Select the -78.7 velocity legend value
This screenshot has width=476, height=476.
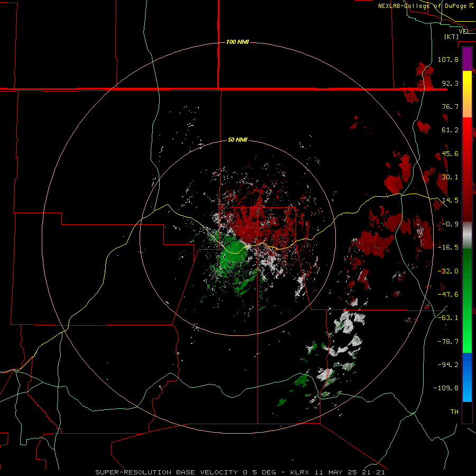point(448,342)
